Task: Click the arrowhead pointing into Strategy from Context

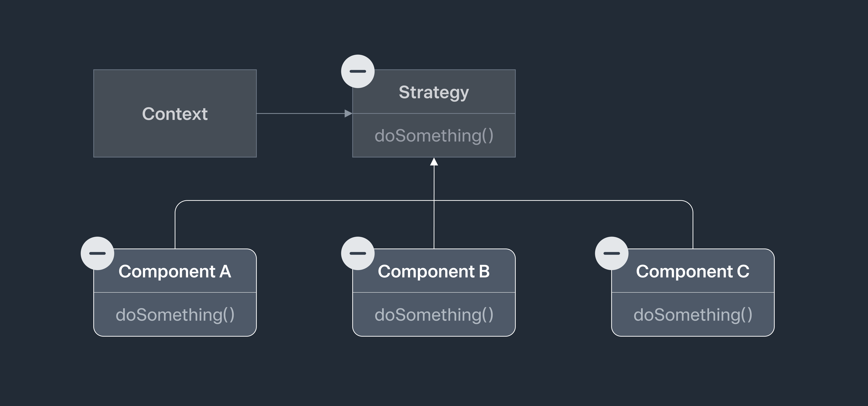Action: (348, 113)
